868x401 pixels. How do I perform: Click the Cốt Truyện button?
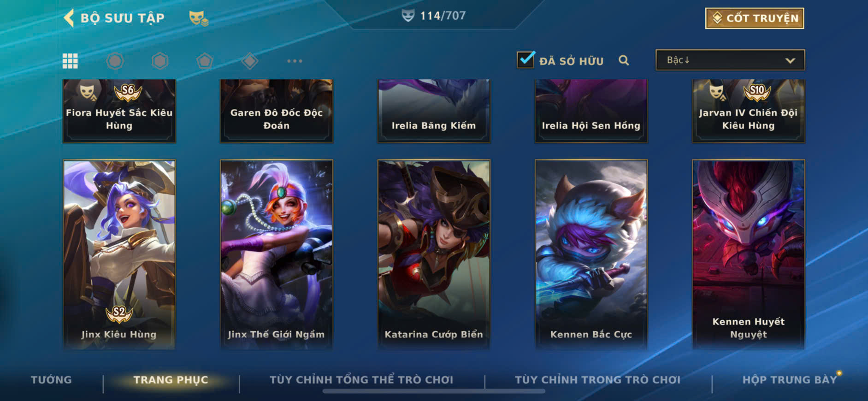tap(755, 18)
